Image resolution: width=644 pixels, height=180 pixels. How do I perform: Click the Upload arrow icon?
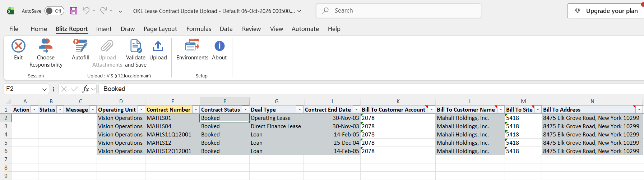tap(158, 46)
